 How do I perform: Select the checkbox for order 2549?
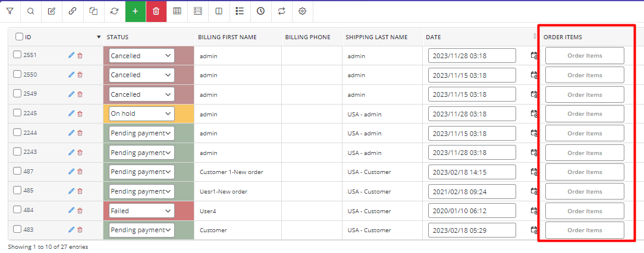coord(17,93)
